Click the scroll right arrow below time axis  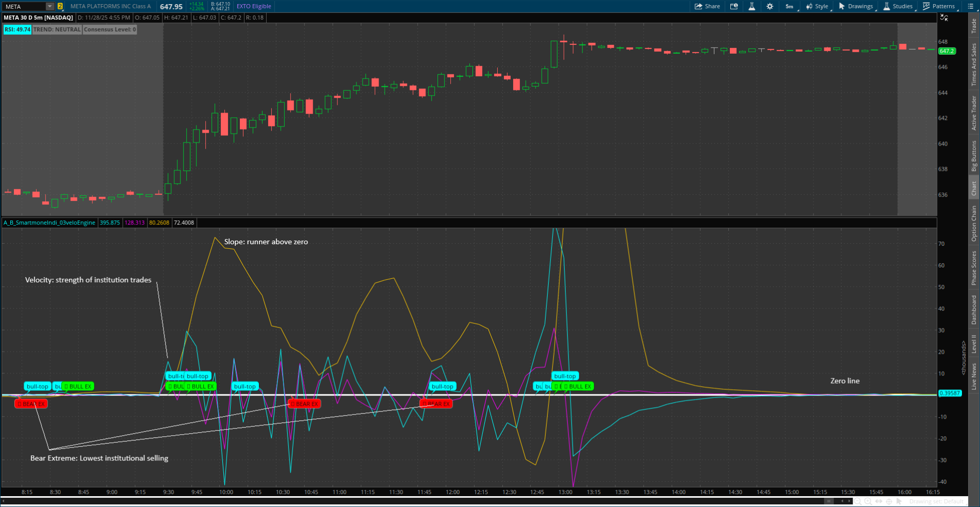pyautogui.click(x=850, y=501)
